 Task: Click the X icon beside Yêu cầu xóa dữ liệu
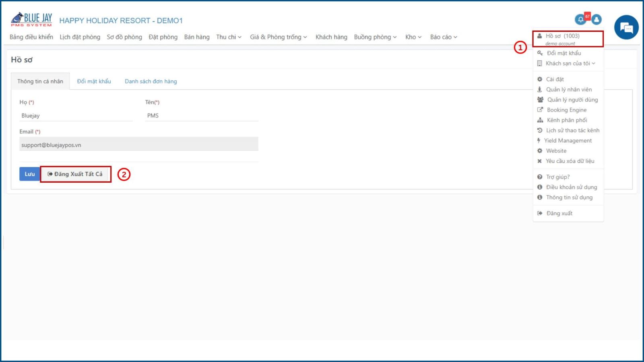tap(539, 161)
